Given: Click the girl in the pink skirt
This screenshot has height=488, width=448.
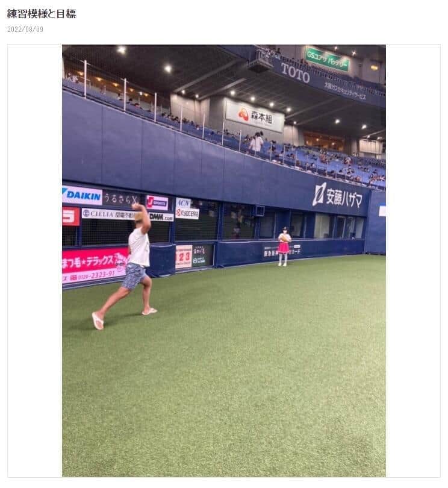Looking at the screenshot, I should pyautogui.click(x=284, y=246).
